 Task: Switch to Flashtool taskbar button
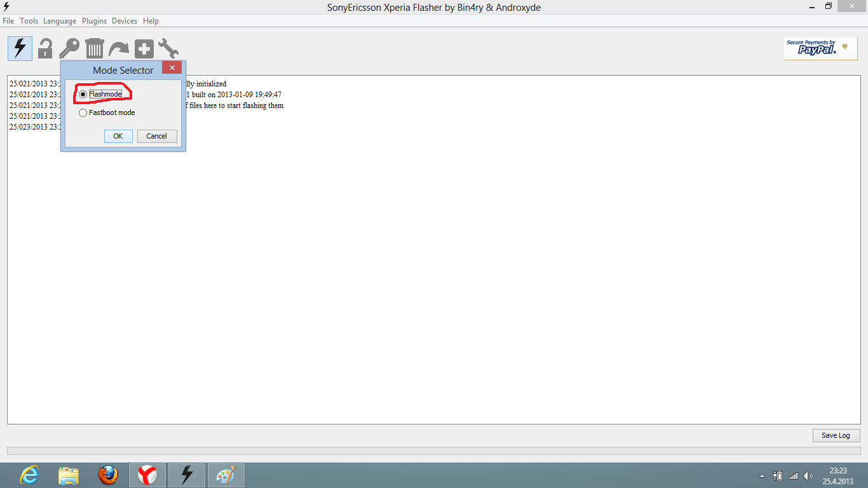(x=187, y=475)
